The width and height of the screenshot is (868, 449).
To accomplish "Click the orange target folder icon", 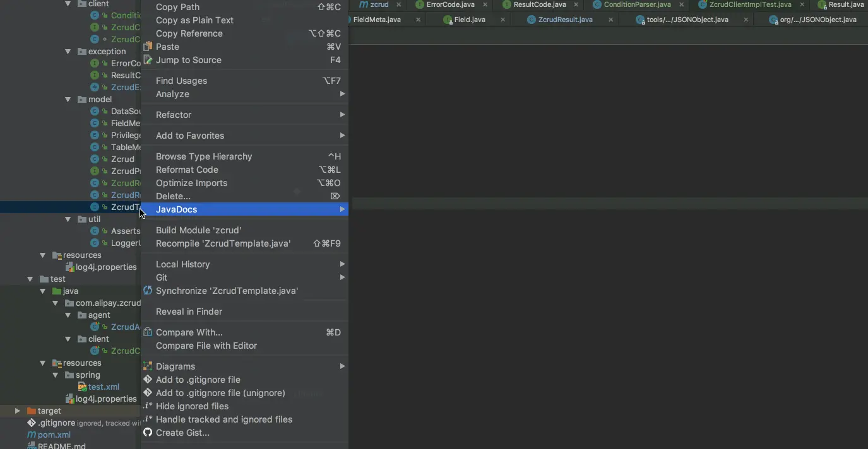I will pyautogui.click(x=32, y=411).
